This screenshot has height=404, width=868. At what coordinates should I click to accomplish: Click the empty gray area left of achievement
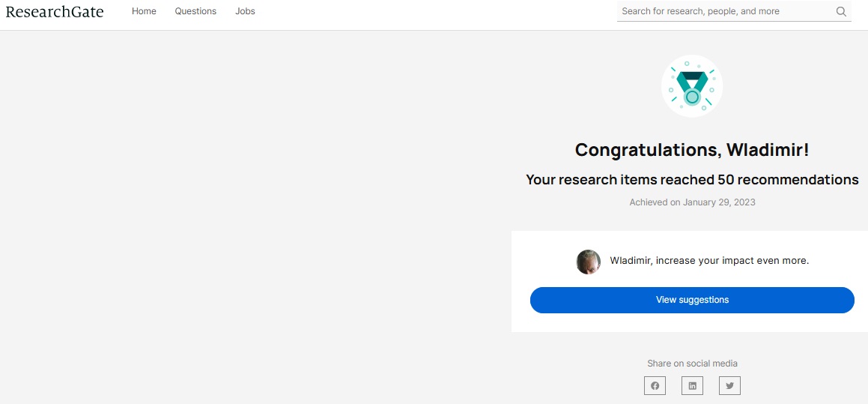coord(255,216)
